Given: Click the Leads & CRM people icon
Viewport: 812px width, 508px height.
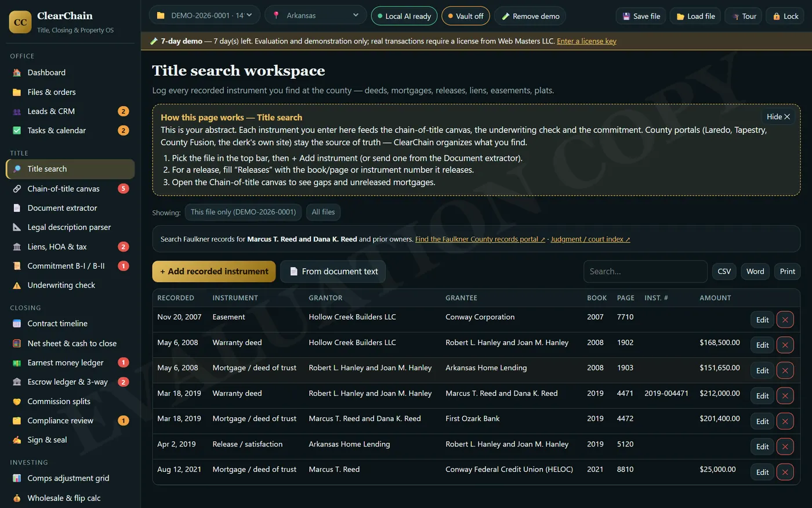Looking at the screenshot, I should pyautogui.click(x=17, y=111).
